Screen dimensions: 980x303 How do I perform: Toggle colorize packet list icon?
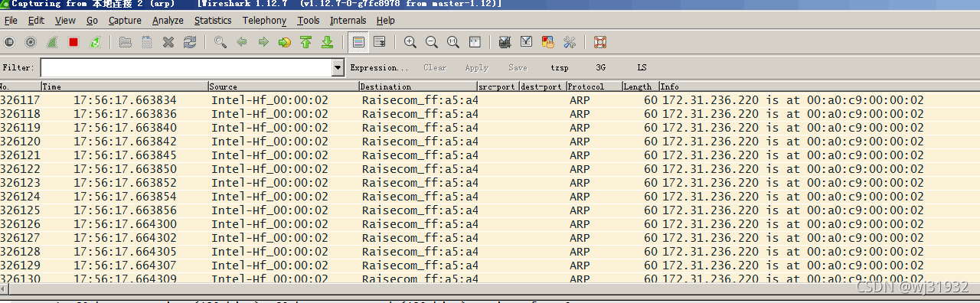click(358, 42)
